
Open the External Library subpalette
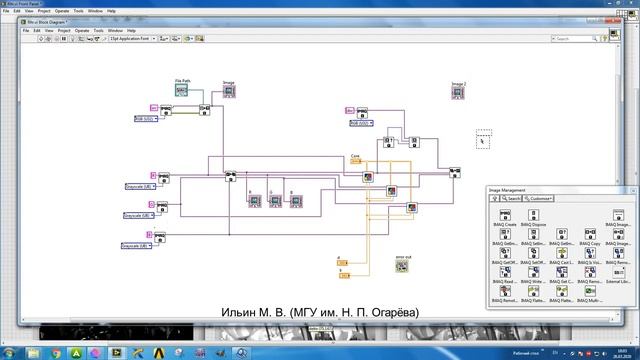coord(618,272)
